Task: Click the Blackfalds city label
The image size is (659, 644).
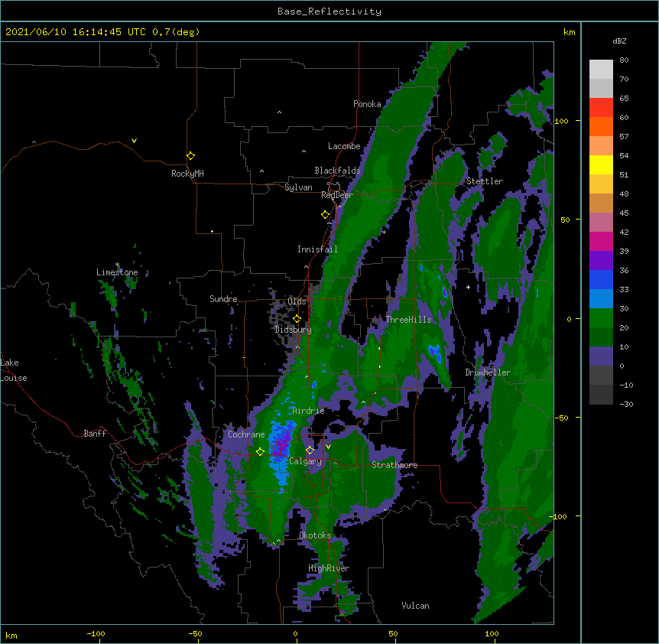Action: click(x=337, y=171)
